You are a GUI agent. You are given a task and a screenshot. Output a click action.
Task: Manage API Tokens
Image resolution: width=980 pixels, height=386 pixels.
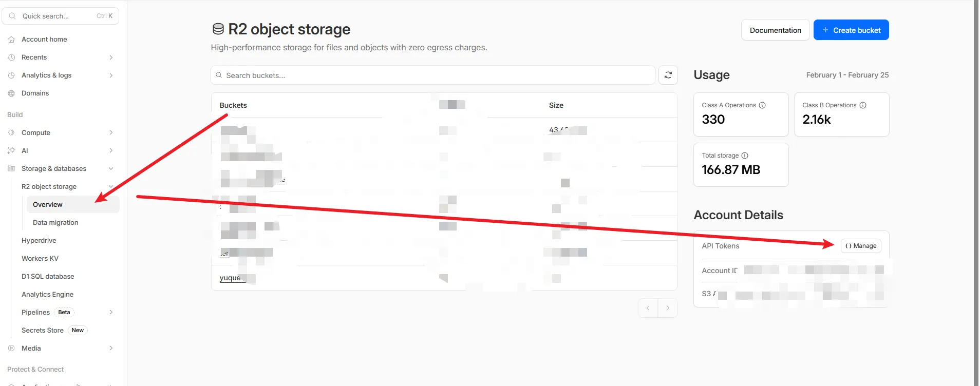pos(861,246)
